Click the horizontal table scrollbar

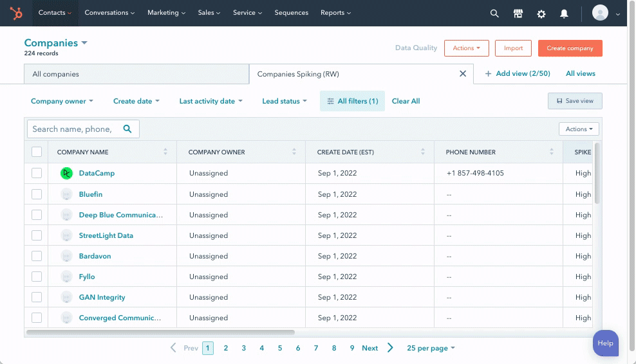coord(161,332)
